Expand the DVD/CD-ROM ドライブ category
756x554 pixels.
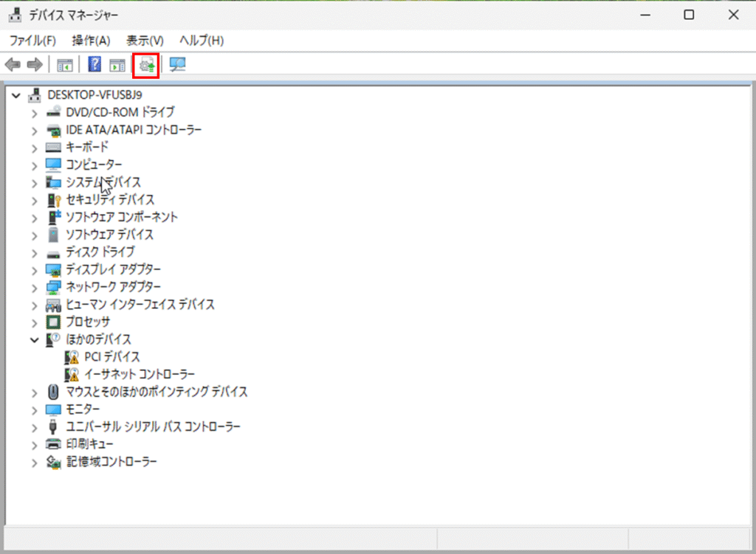pyautogui.click(x=34, y=112)
